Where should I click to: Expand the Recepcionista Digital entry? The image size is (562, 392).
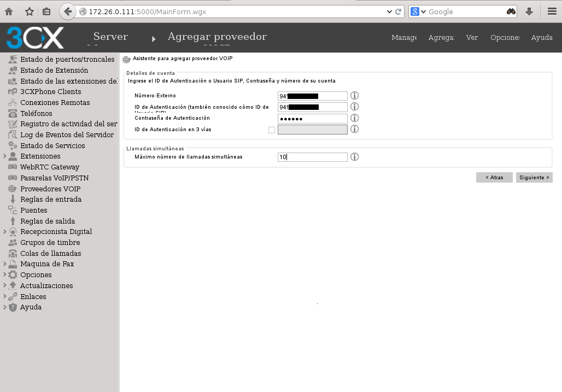tap(4, 231)
